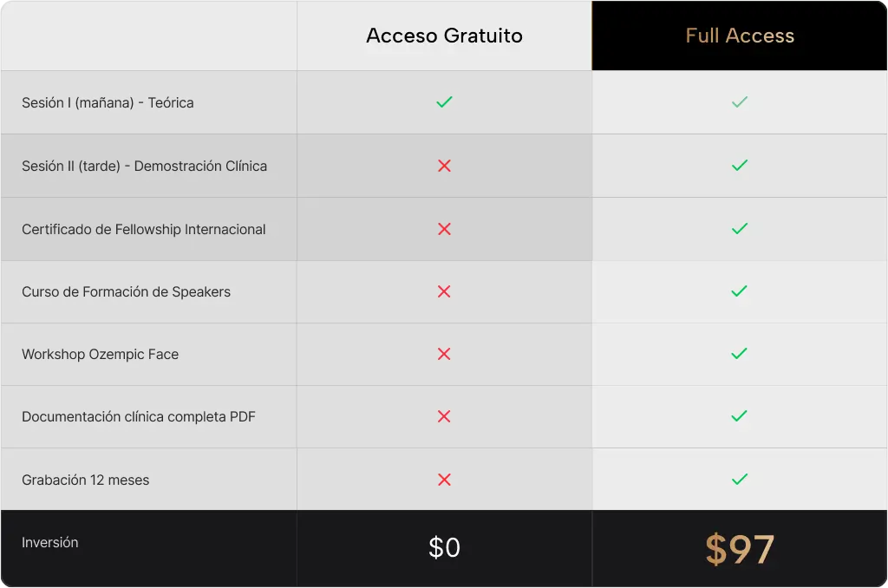Select the Acceso Gratuito column header

coord(444,36)
